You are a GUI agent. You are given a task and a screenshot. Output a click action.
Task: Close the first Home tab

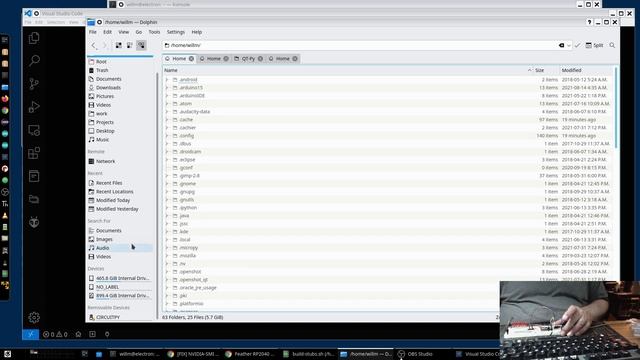(x=191, y=59)
